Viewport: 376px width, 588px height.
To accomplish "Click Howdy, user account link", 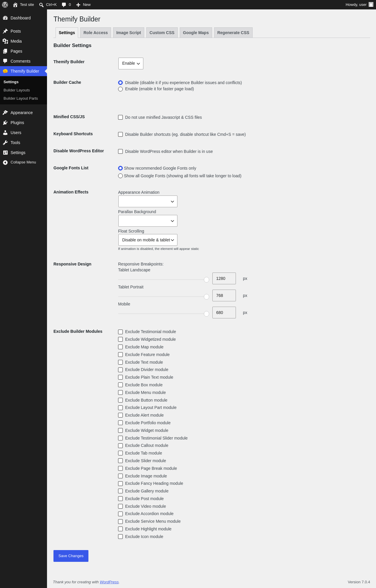I will [359, 5].
